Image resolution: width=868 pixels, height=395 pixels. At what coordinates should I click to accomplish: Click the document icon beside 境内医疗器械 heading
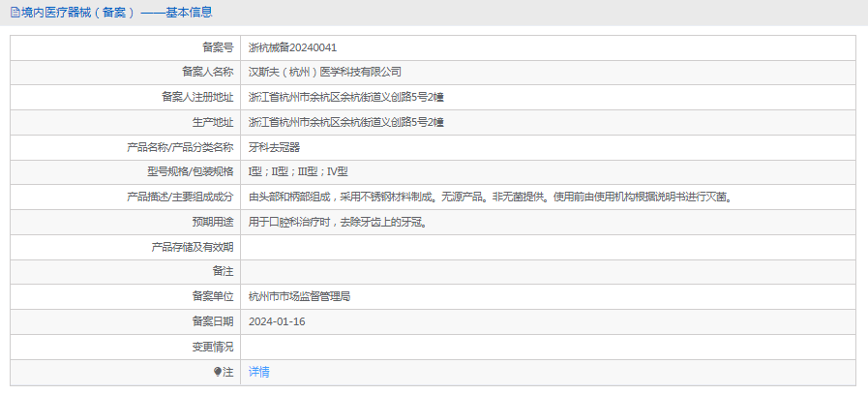[15, 13]
